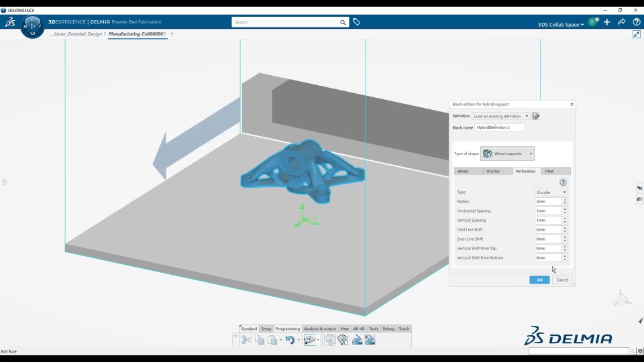
Task: Toggle the fullscreen expand icon
Action: tap(637, 34)
